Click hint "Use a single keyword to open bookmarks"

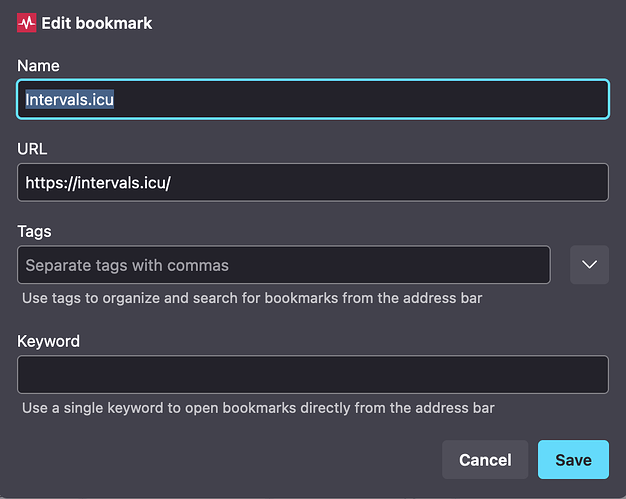tap(258, 408)
